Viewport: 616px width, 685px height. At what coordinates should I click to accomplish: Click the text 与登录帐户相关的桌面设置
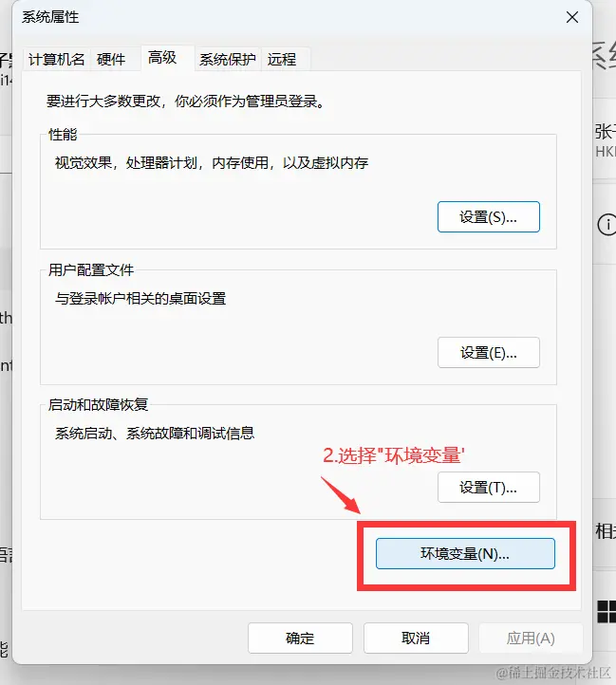click(x=140, y=299)
